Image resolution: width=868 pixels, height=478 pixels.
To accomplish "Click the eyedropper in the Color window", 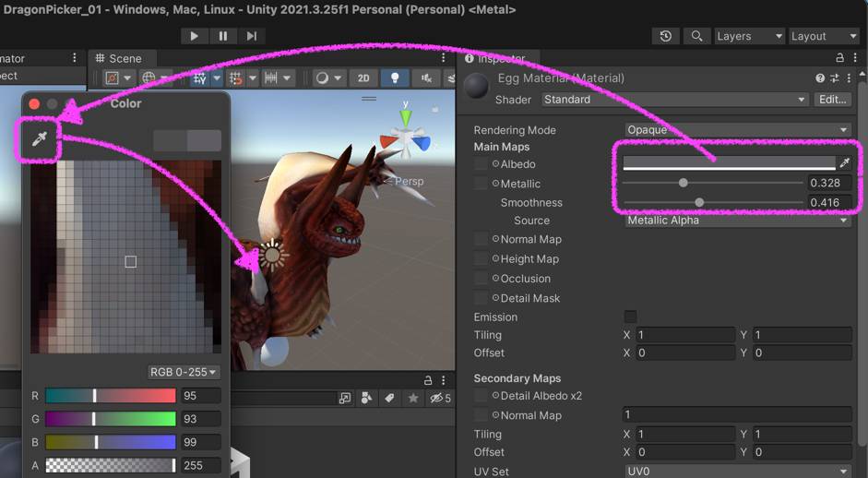I will (x=40, y=139).
